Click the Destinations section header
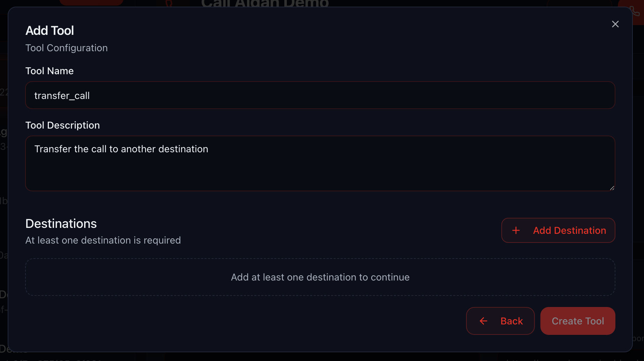644x361 pixels. pyautogui.click(x=61, y=223)
